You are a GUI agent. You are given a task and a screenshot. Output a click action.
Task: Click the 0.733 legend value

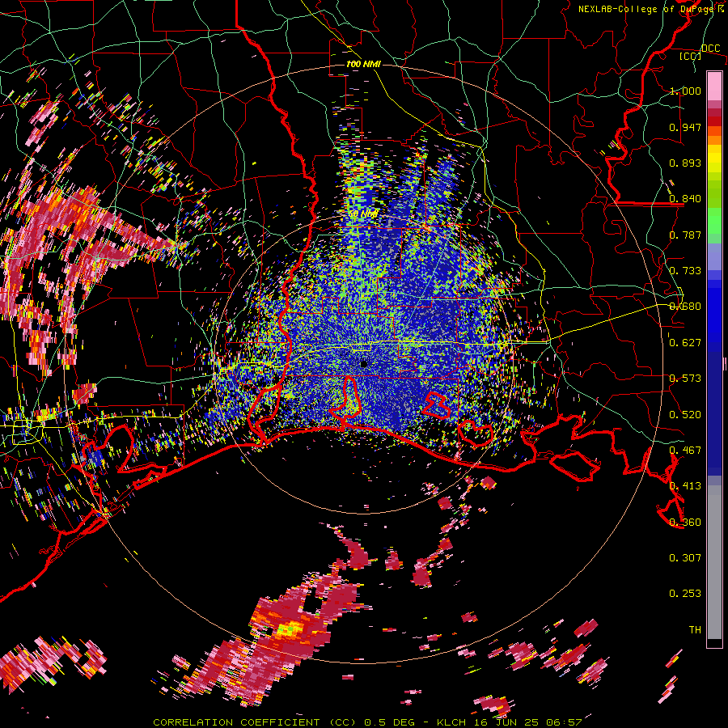point(685,271)
